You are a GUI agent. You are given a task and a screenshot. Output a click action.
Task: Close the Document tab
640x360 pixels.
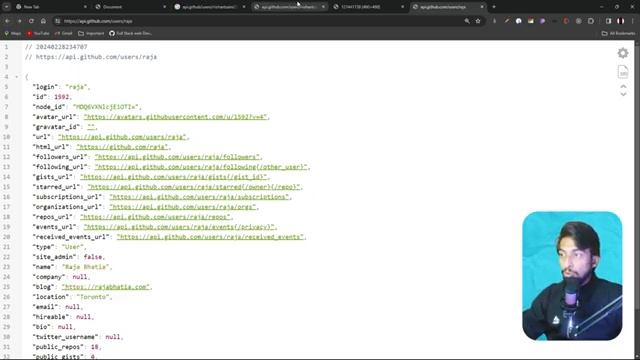pos(164,7)
